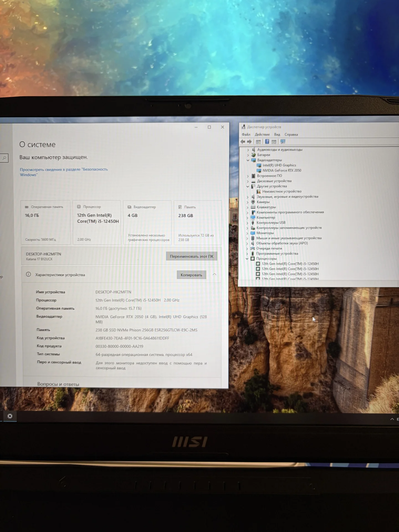Open help via the blue question-mark toolbar icon

coord(267,142)
